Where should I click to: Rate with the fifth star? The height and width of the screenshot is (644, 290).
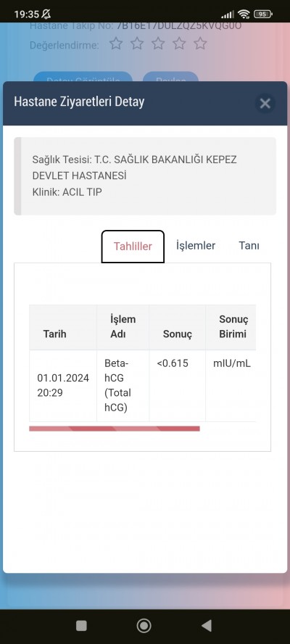200,44
